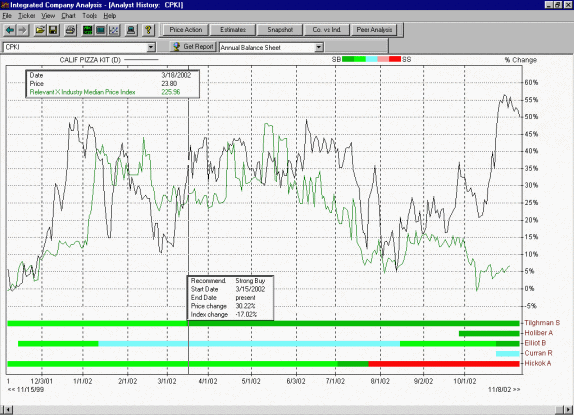Click the save floppy disk icon
This screenshot has height=415, width=574.
tap(53, 30)
